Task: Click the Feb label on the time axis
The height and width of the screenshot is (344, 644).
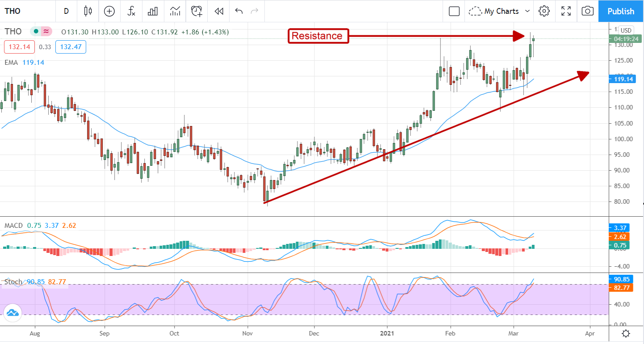Action: (451, 333)
